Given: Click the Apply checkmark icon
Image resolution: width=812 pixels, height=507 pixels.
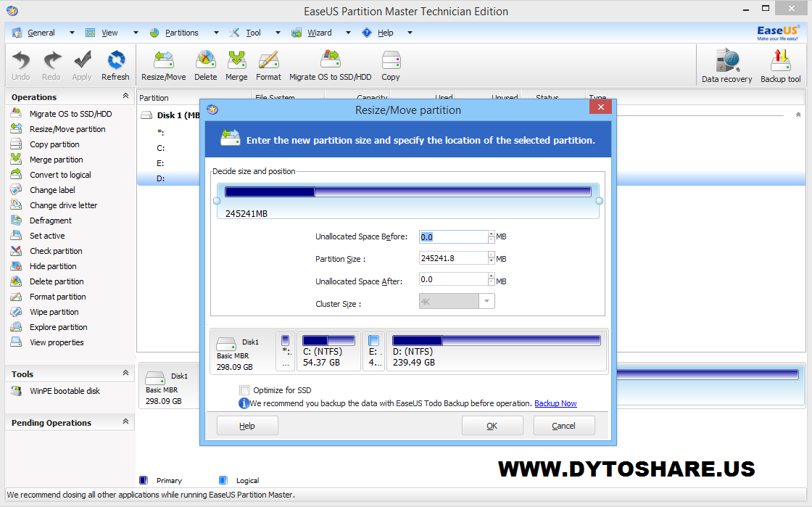Looking at the screenshot, I should (82, 65).
